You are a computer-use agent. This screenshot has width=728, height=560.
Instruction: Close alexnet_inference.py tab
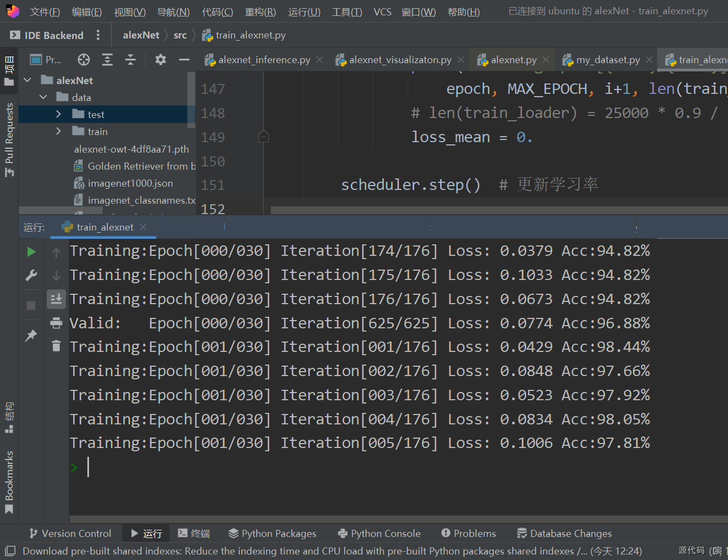point(319,59)
